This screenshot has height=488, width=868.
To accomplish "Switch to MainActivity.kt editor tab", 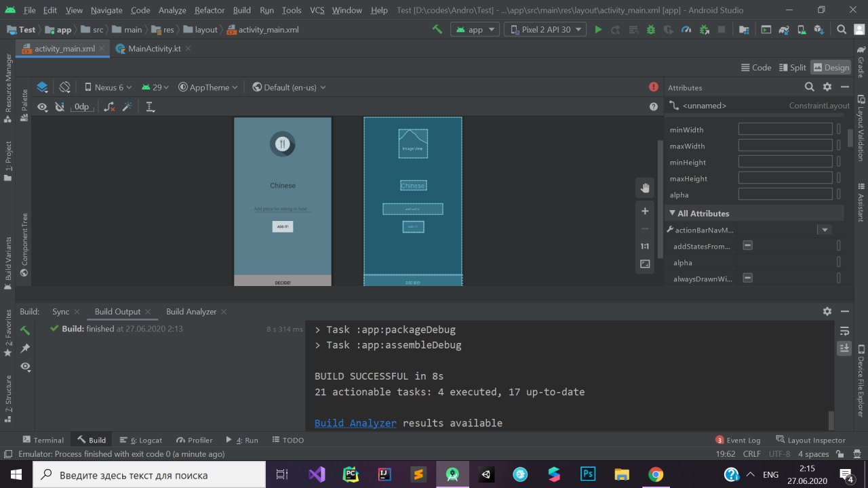I will (x=154, y=49).
